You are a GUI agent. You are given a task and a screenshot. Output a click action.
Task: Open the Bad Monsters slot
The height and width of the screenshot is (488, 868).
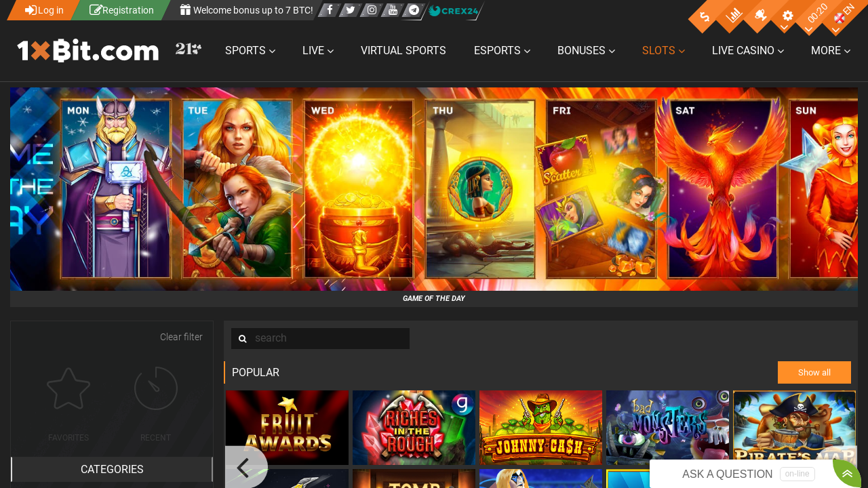[667, 428]
